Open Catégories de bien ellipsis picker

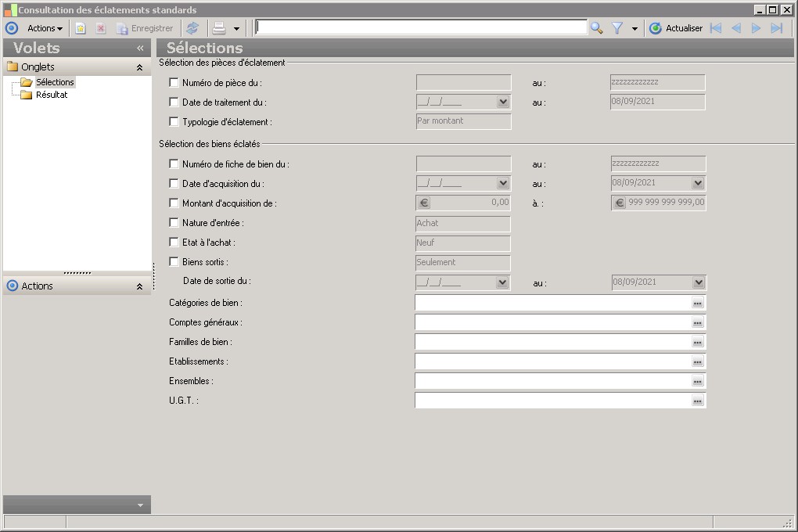click(698, 303)
